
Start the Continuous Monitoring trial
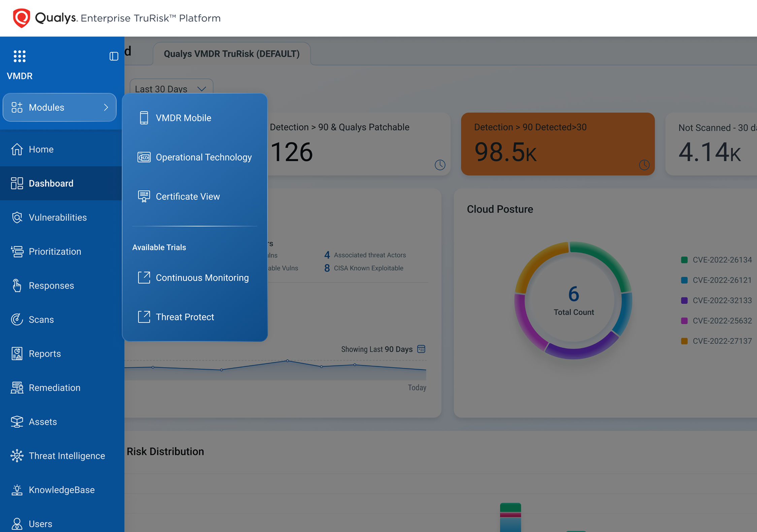[195, 278]
